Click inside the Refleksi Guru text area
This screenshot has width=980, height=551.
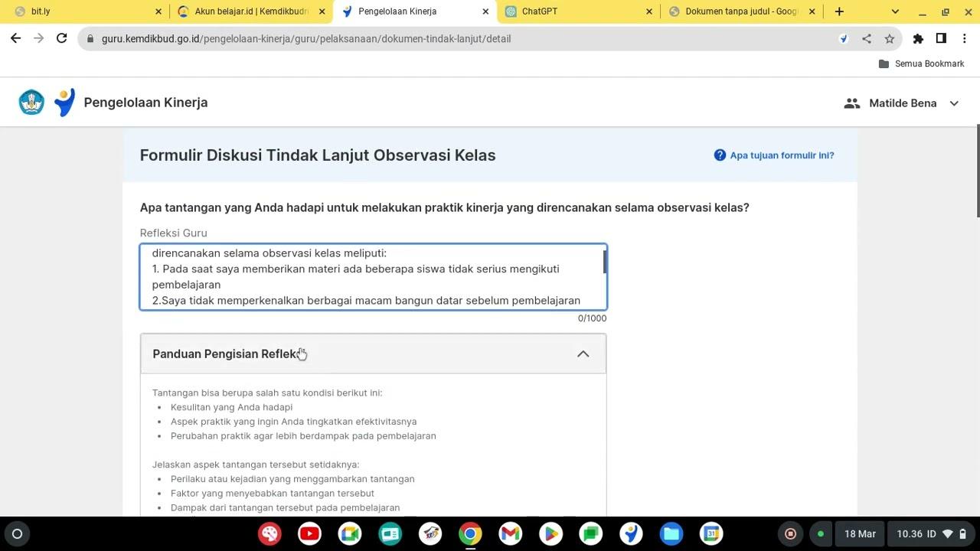tap(367, 277)
